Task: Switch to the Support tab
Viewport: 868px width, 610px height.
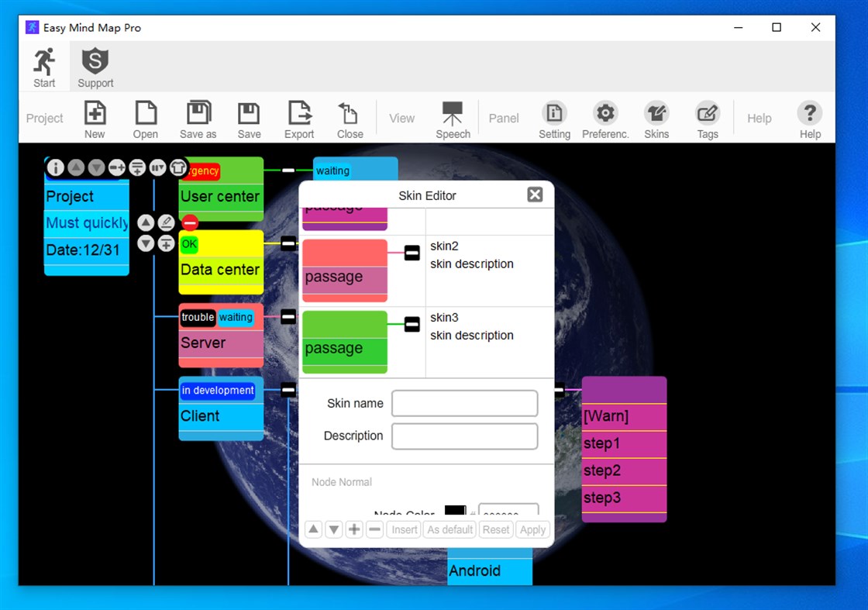Action: click(95, 66)
